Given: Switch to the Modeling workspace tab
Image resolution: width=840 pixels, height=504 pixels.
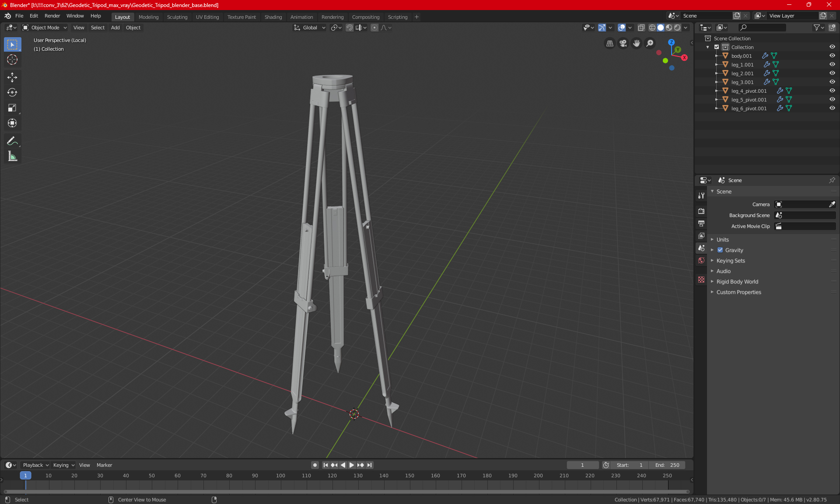Looking at the screenshot, I should tap(148, 17).
